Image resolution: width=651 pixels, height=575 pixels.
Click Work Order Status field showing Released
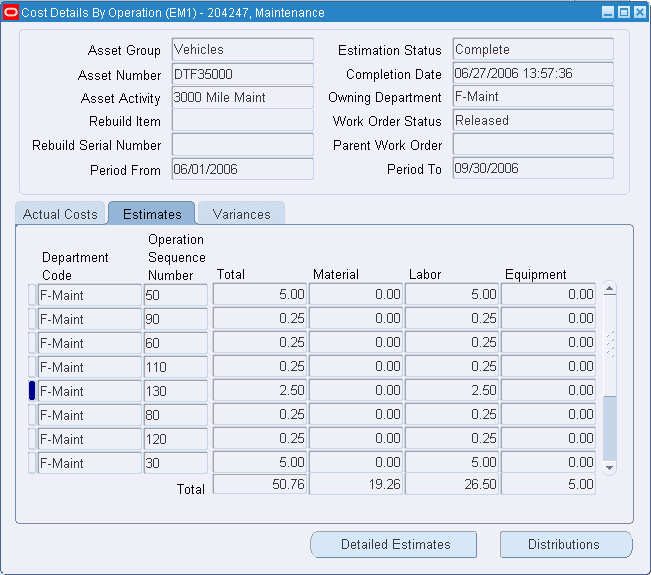point(533,120)
